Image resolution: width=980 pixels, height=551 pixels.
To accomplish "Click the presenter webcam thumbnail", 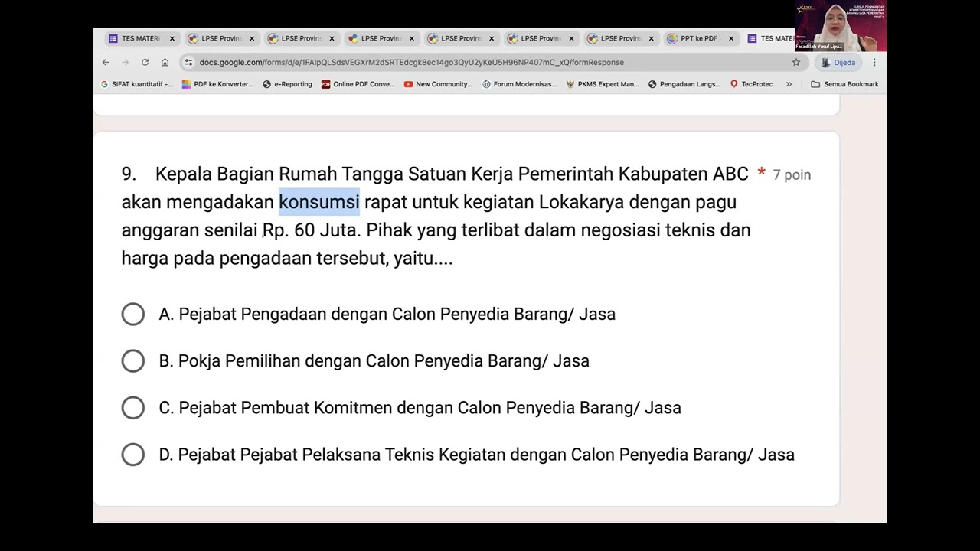I will coord(841,26).
